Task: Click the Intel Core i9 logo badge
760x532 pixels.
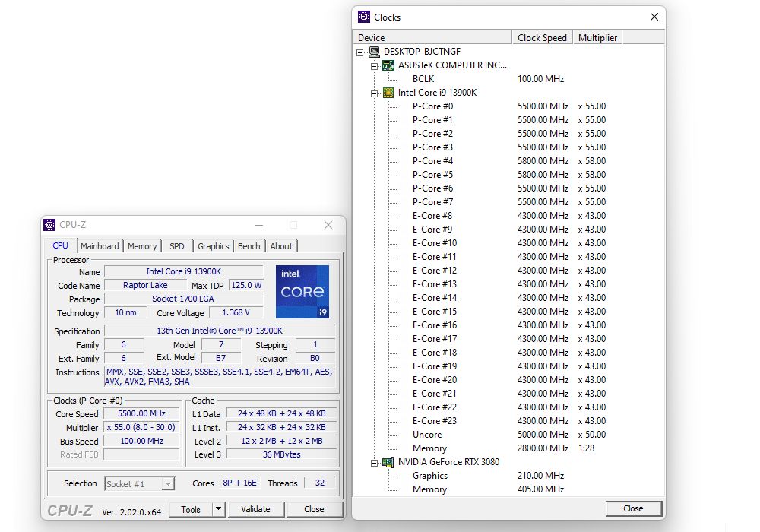Action: (302, 292)
